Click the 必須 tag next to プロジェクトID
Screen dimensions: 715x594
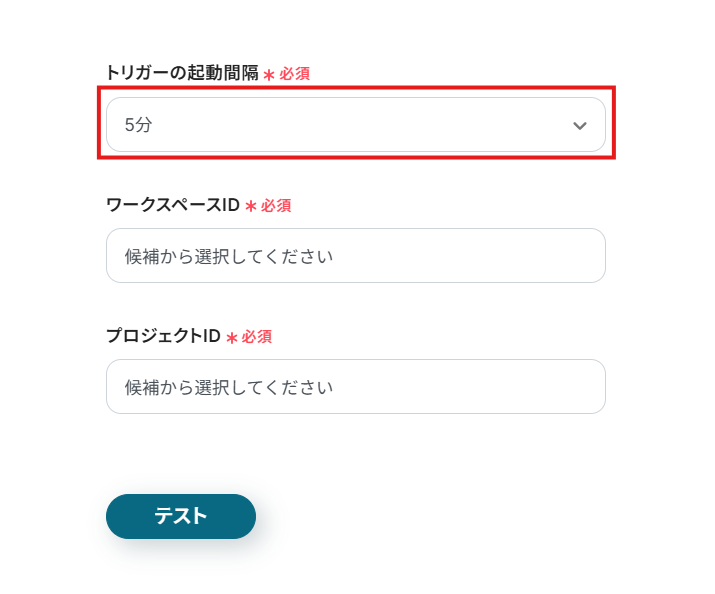click(x=257, y=337)
